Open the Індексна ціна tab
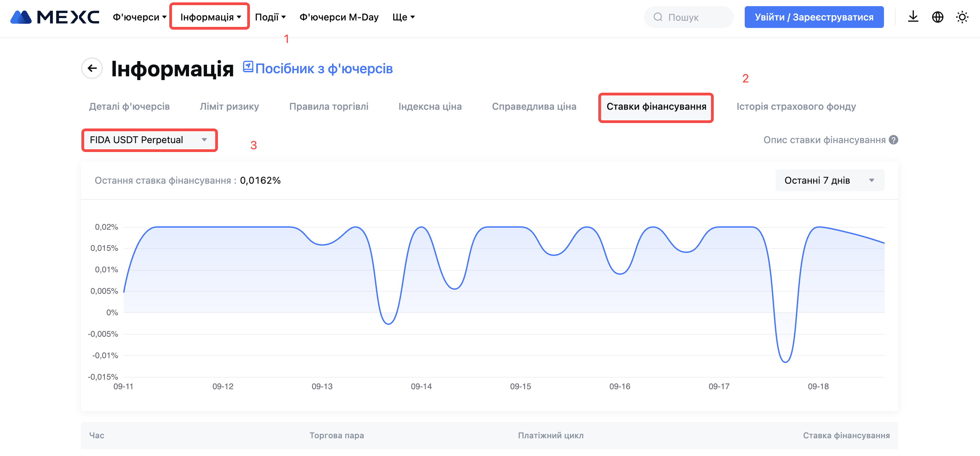 click(x=430, y=107)
